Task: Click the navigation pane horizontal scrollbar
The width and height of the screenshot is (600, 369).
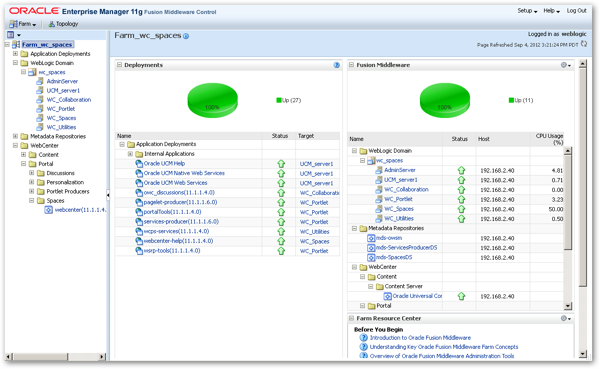Action: 56,356
